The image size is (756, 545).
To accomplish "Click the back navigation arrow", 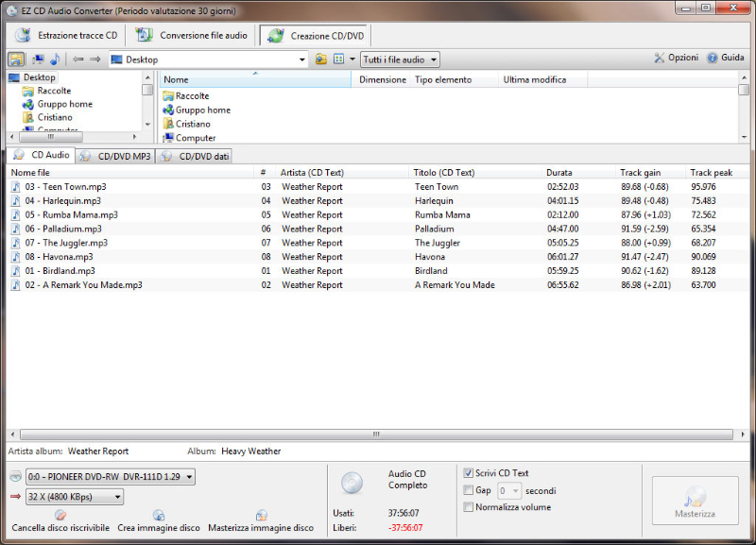I will coord(77,60).
